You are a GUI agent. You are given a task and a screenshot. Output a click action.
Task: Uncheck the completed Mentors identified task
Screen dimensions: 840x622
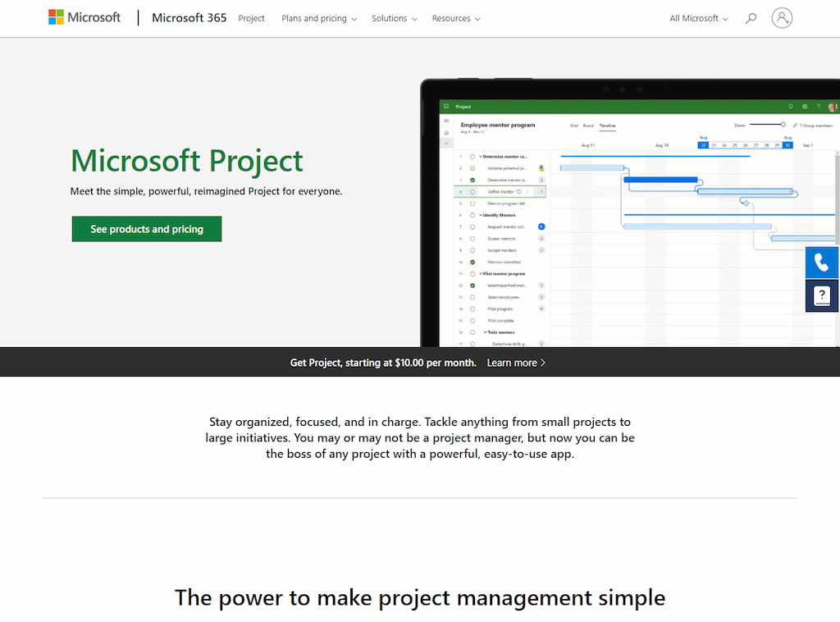[x=472, y=262]
